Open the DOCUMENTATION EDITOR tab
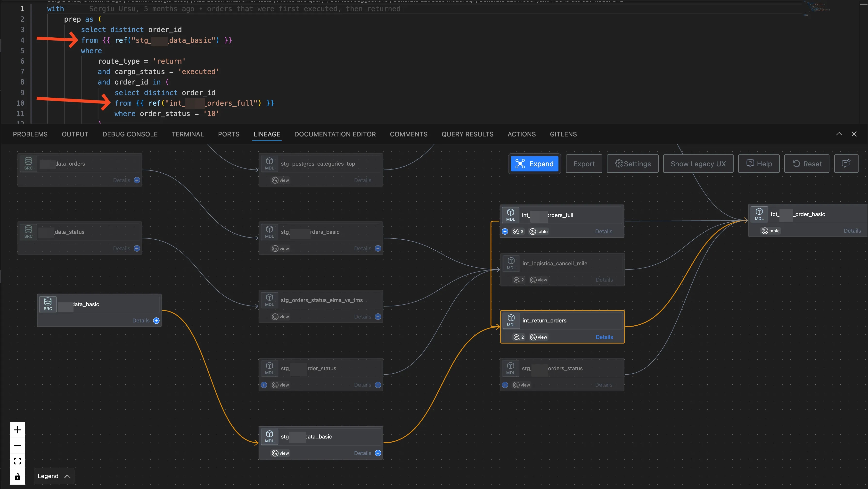 click(335, 134)
